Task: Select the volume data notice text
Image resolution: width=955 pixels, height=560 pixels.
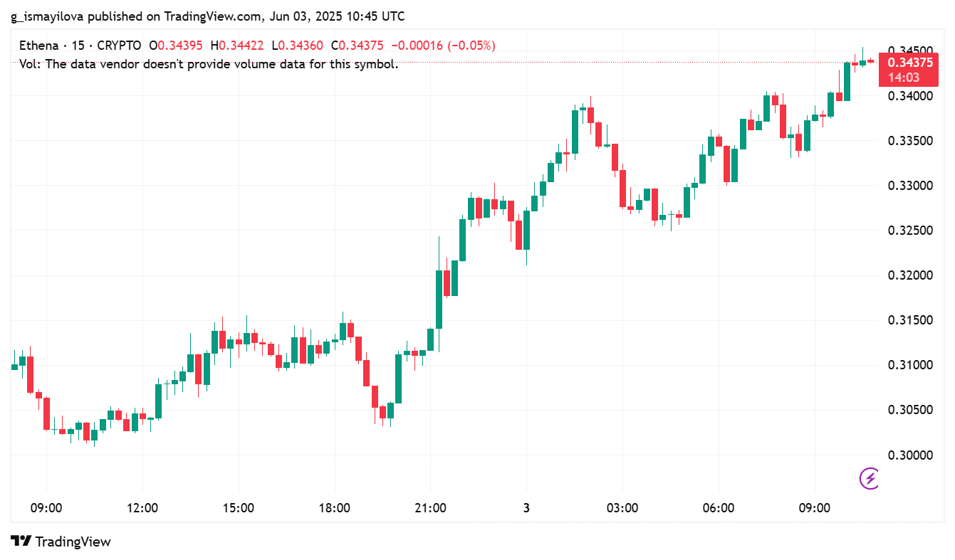Action: pyautogui.click(x=209, y=63)
